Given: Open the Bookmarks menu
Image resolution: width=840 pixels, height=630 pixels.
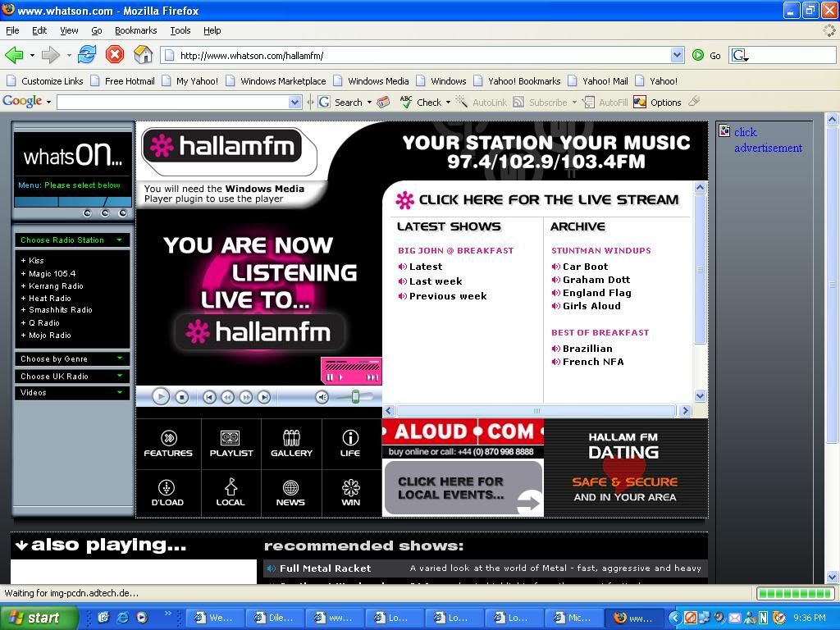Looking at the screenshot, I should click(135, 30).
